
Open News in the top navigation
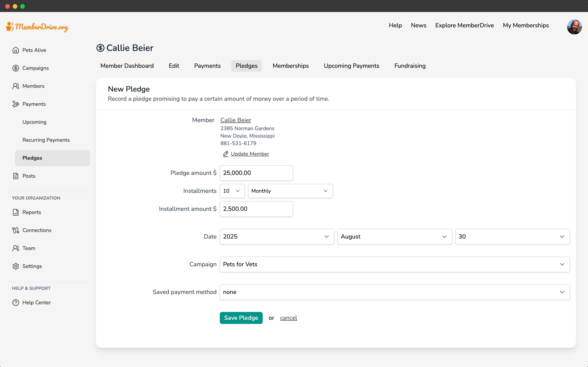[x=418, y=25]
